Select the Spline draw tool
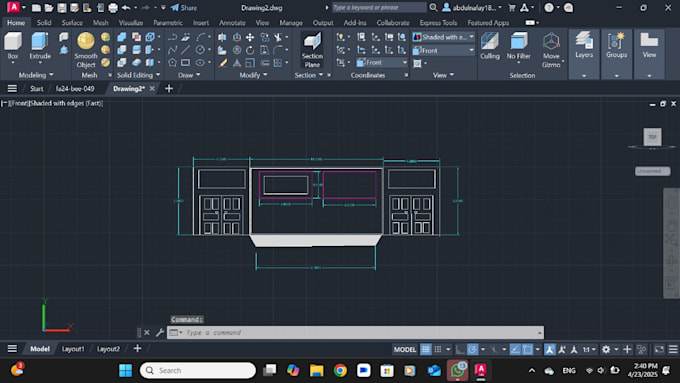 (172, 50)
